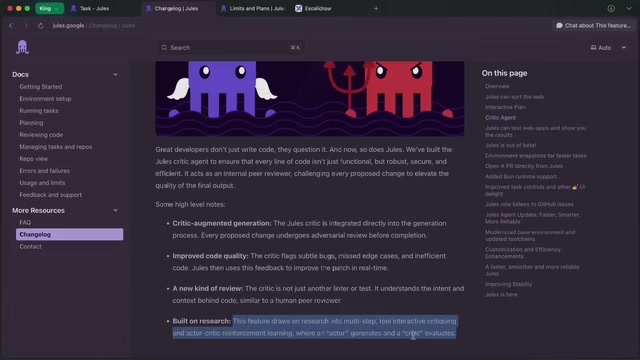
Task: Collapse the More Resources chevron
Action: (116, 210)
